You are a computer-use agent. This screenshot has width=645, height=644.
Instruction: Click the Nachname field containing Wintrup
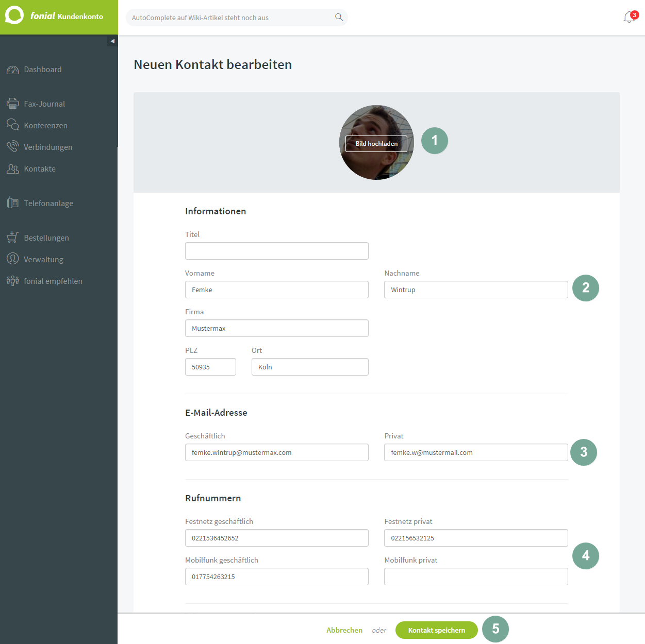tap(476, 290)
